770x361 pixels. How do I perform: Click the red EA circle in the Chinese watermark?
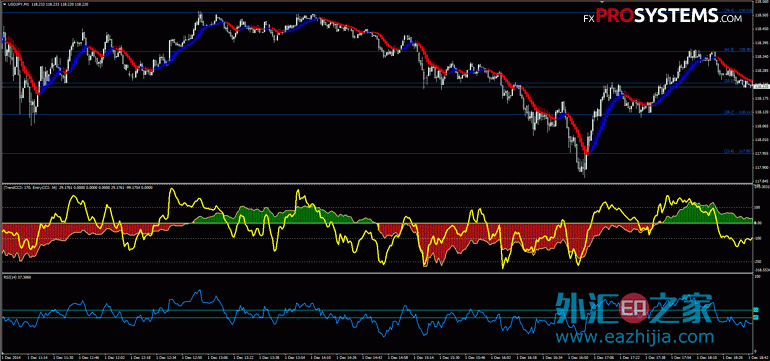click(x=633, y=307)
